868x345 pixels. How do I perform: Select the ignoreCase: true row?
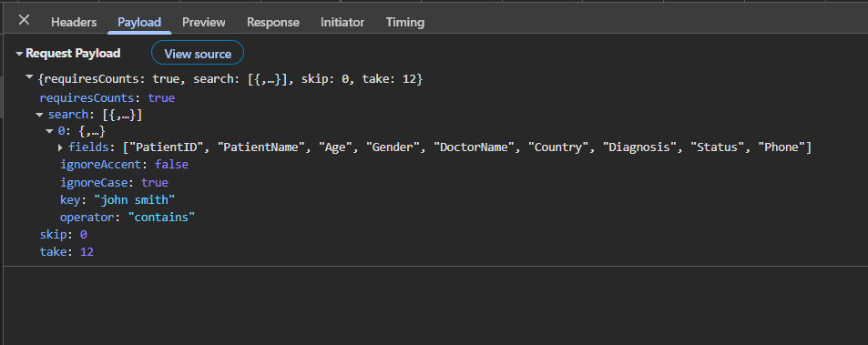click(114, 182)
